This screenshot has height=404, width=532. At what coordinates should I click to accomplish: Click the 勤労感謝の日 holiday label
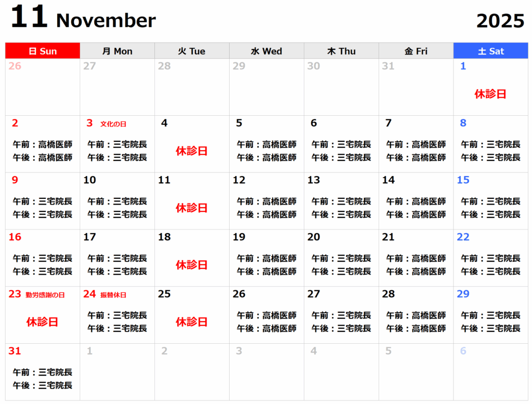[45, 295]
